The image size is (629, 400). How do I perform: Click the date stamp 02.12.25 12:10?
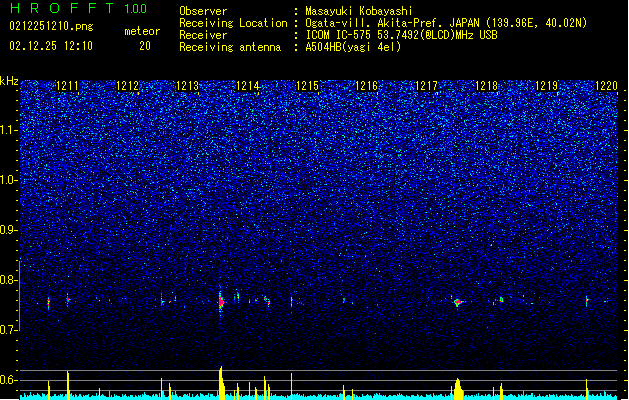coord(51,46)
